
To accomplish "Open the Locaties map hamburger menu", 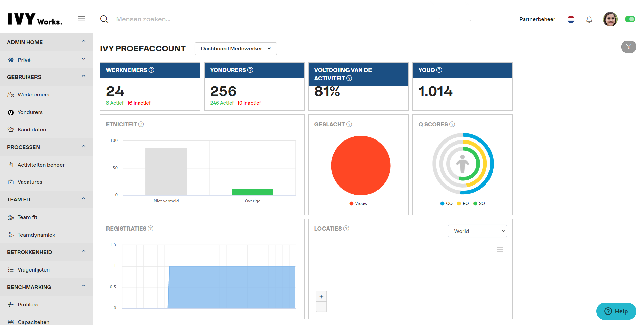I will click(x=500, y=250).
